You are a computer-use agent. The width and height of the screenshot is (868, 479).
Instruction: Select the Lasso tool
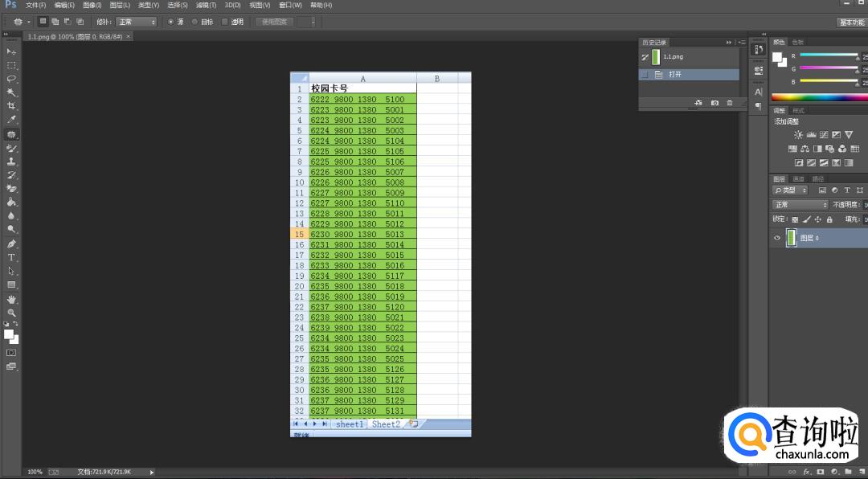pos(11,79)
